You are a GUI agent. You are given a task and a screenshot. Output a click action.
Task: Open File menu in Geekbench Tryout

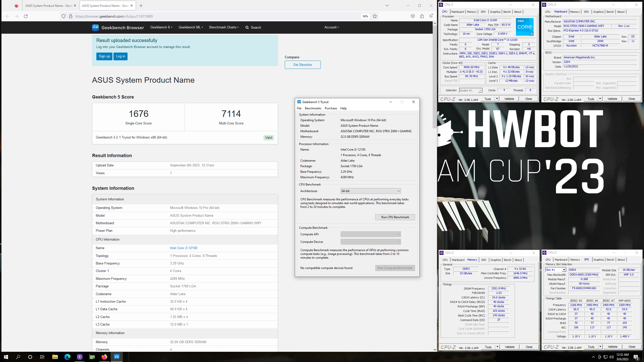pos(299,108)
